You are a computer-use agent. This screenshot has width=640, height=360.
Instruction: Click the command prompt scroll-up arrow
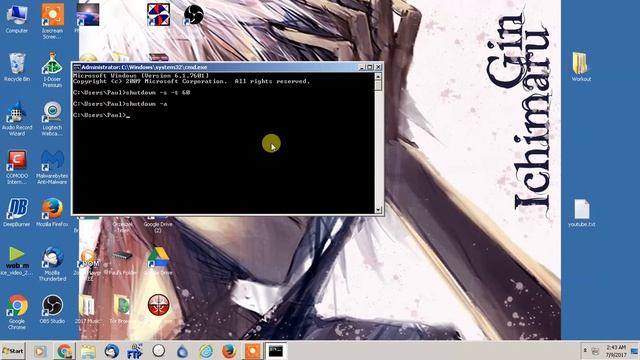[378, 76]
